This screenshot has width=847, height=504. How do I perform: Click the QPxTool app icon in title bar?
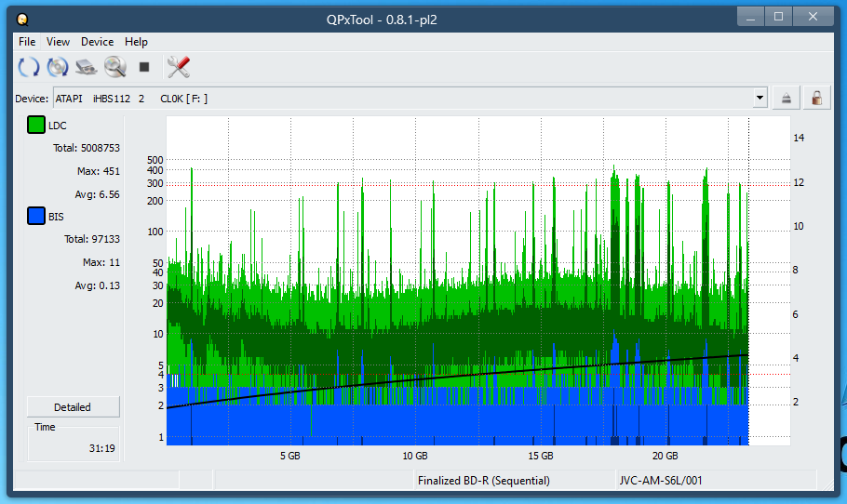pos(22,19)
